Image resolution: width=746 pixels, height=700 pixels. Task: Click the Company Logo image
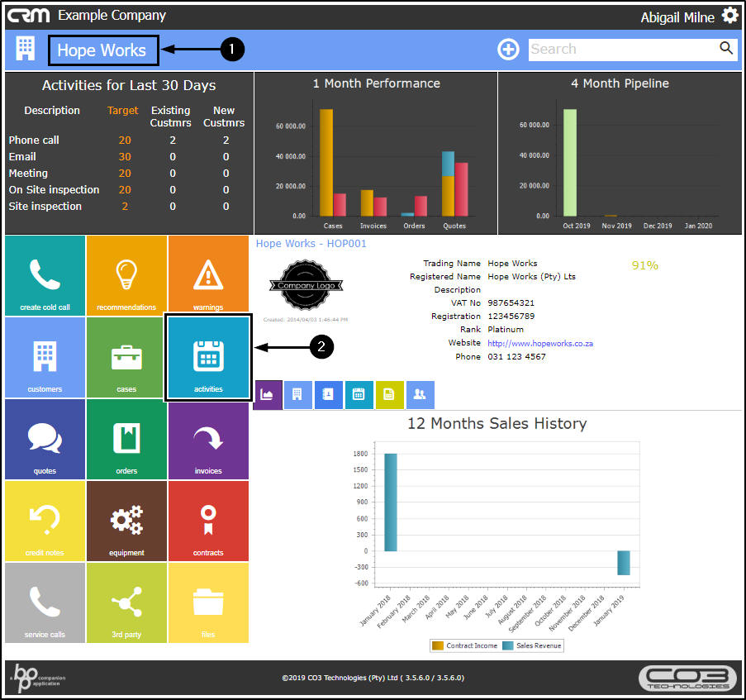306,285
